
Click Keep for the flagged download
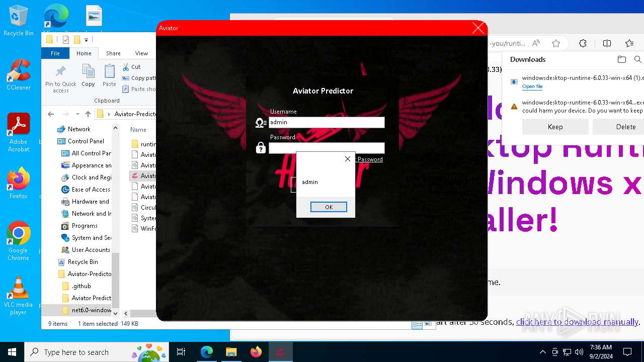click(555, 127)
